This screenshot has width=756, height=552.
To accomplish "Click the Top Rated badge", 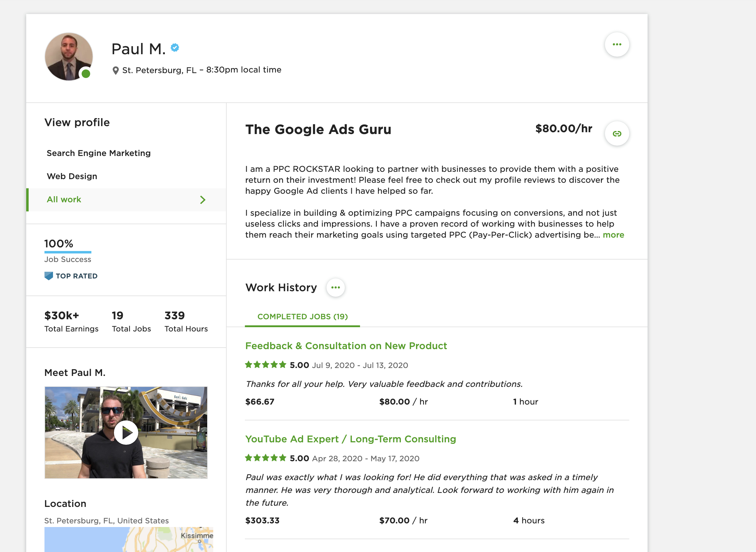I will [71, 276].
